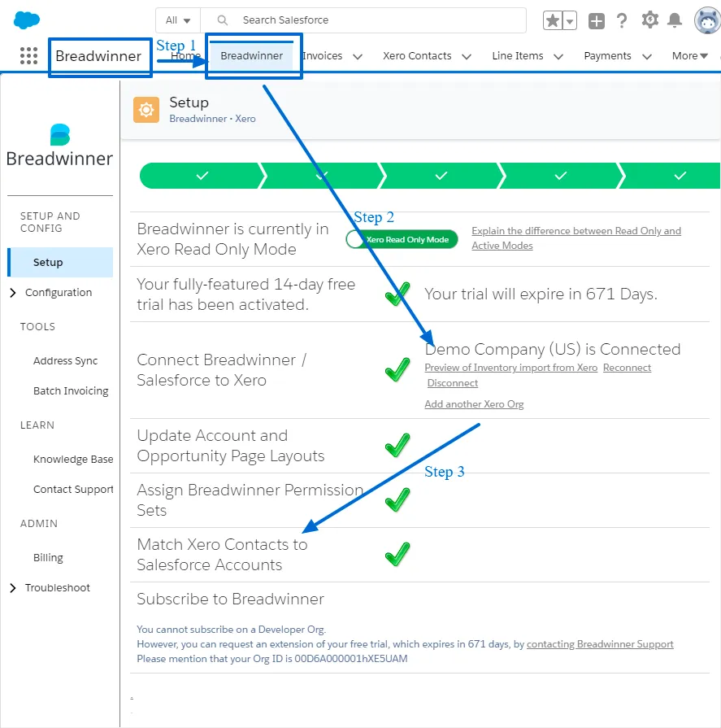Image resolution: width=721 pixels, height=728 pixels.
Task: Open the More navigation dropdown
Action: [690, 55]
